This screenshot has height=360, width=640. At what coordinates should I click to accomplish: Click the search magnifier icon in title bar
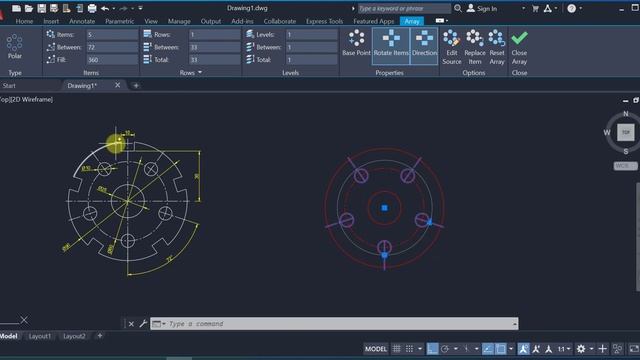pyautogui.click(x=458, y=8)
